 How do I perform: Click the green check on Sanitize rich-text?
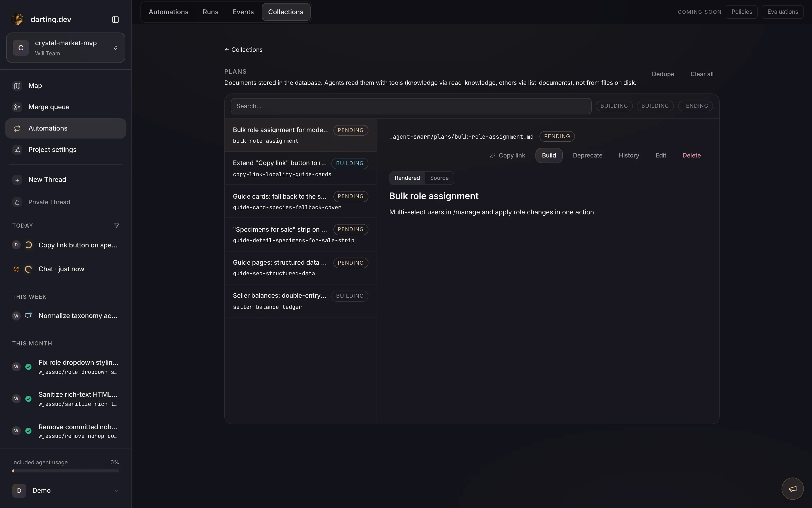[28, 399]
